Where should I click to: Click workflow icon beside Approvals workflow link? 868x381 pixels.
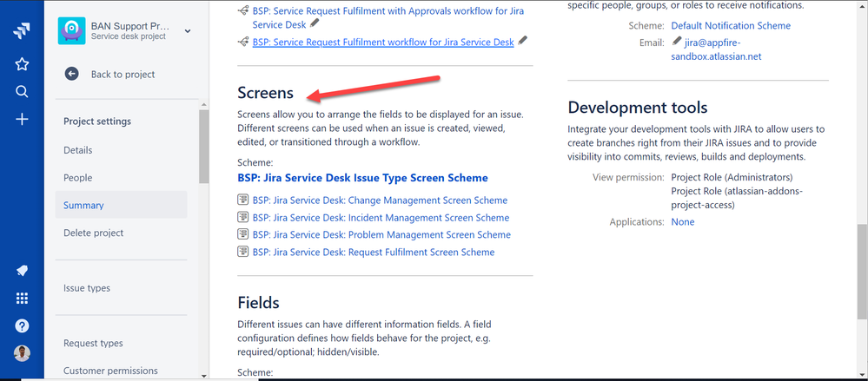[242, 10]
